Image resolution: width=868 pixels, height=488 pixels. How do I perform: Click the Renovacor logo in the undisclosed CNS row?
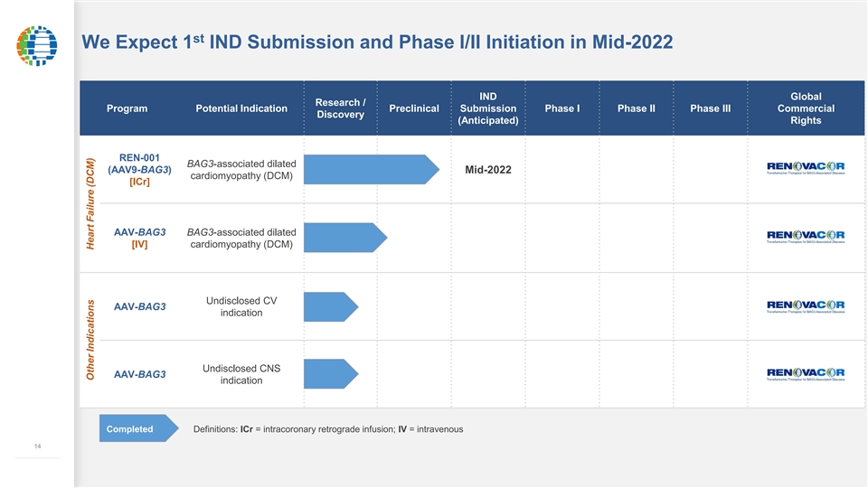pyautogui.click(x=806, y=374)
